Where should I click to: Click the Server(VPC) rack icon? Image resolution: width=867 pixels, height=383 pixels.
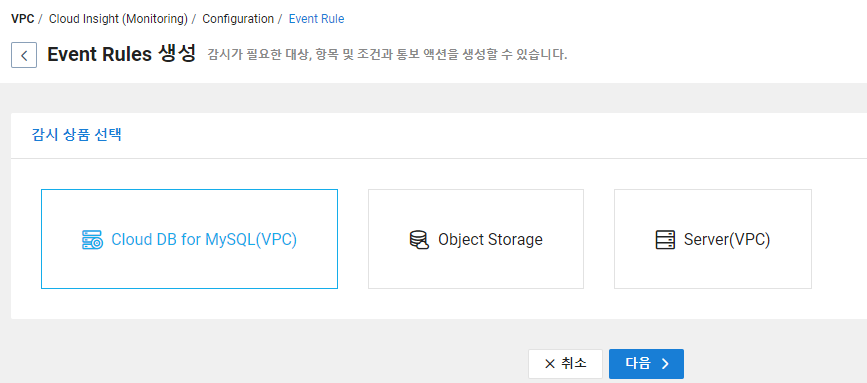[x=665, y=240]
